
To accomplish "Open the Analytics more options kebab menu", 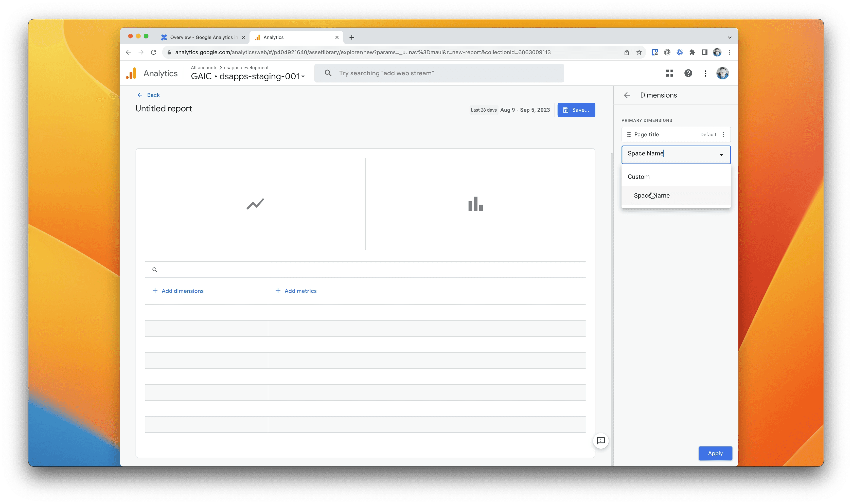I will pyautogui.click(x=705, y=73).
